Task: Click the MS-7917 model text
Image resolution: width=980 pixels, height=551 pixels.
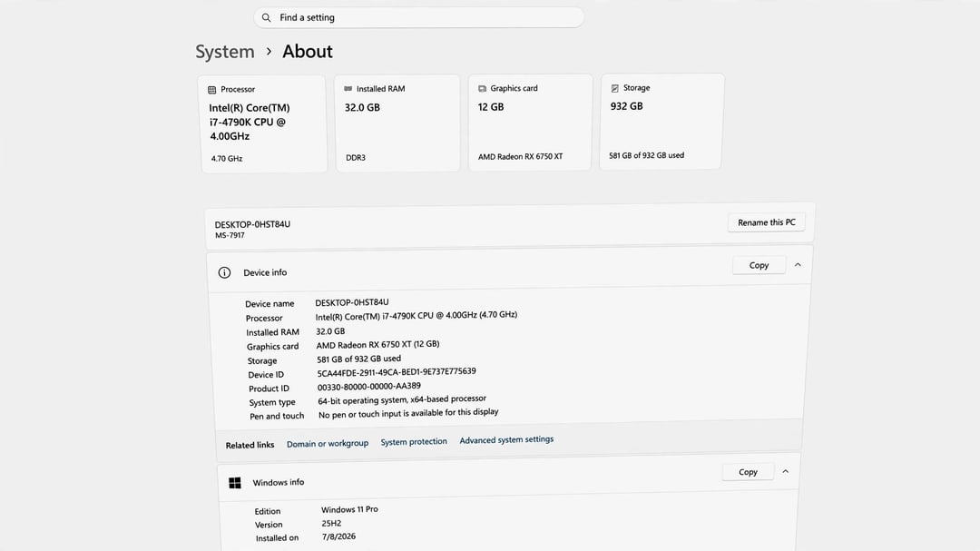Action: pos(230,236)
